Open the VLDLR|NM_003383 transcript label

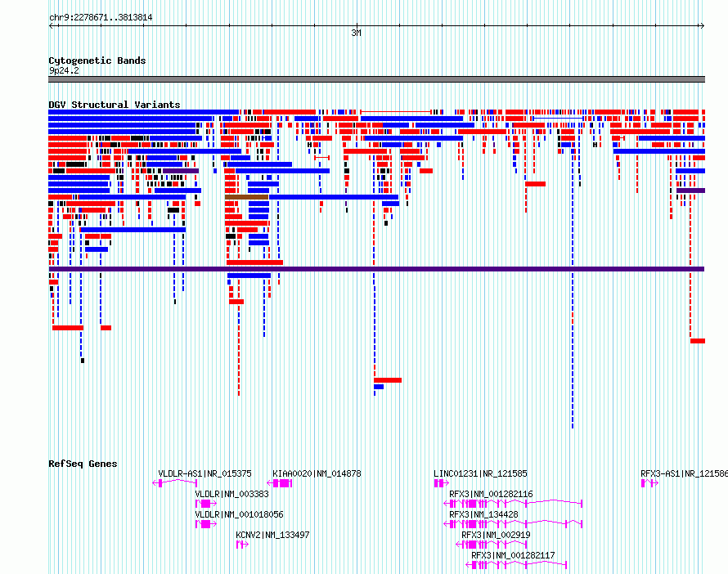point(231,494)
